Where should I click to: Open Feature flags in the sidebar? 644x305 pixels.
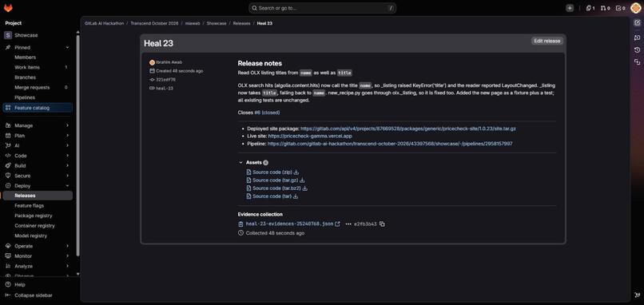pyautogui.click(x=38, y=206)
